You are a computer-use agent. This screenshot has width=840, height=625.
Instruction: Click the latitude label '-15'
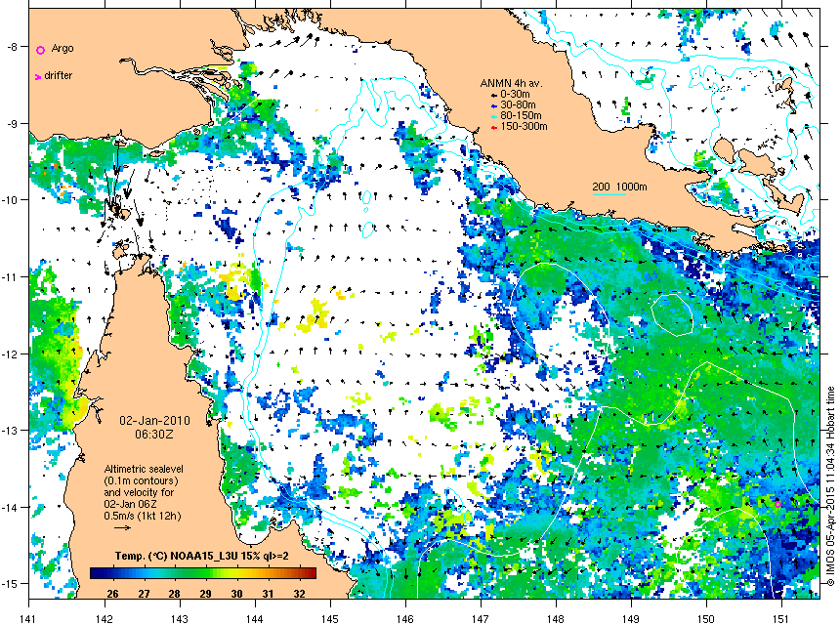click(10, 583)
